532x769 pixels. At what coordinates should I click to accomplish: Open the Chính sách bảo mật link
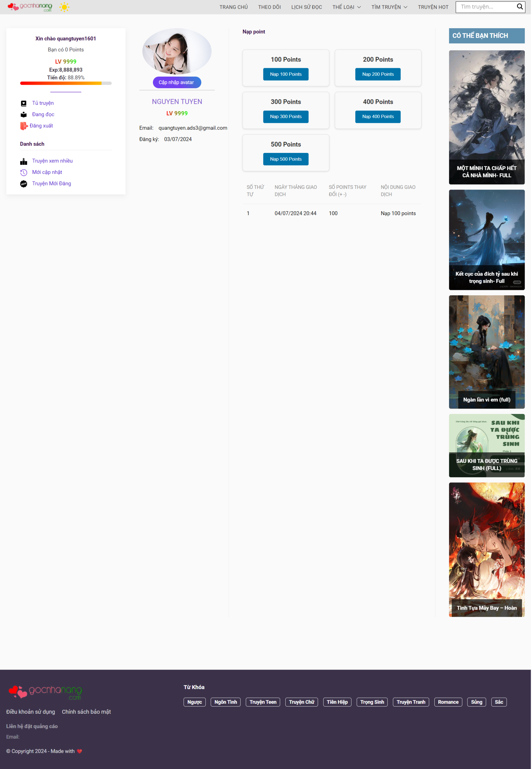pos(86,712)
